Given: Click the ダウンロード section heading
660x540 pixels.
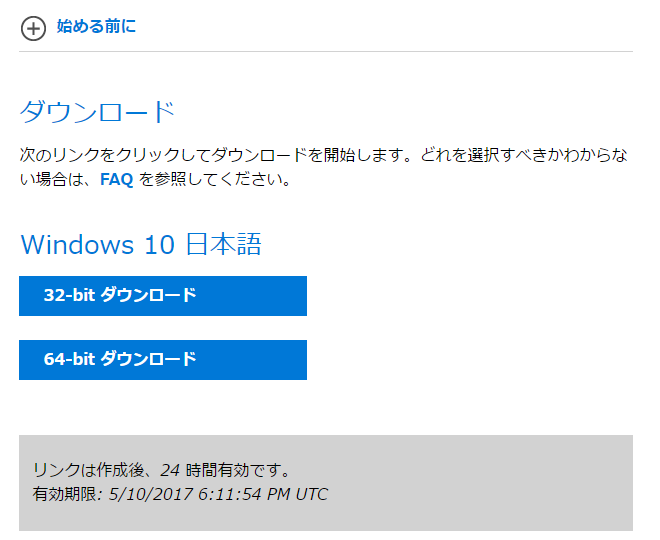Looking at the screenshot, I should [x=97, y=112].
